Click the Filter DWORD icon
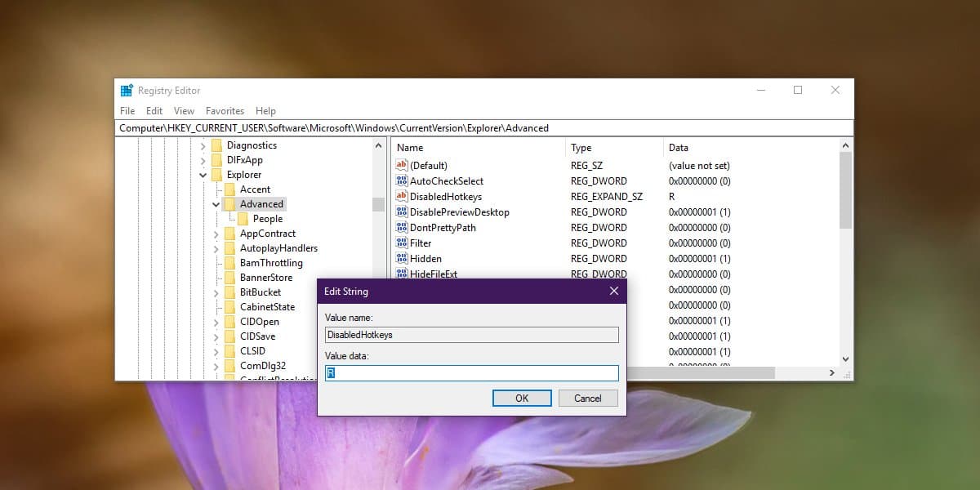This screenshot has width=980, height=490. click(401, 243)
